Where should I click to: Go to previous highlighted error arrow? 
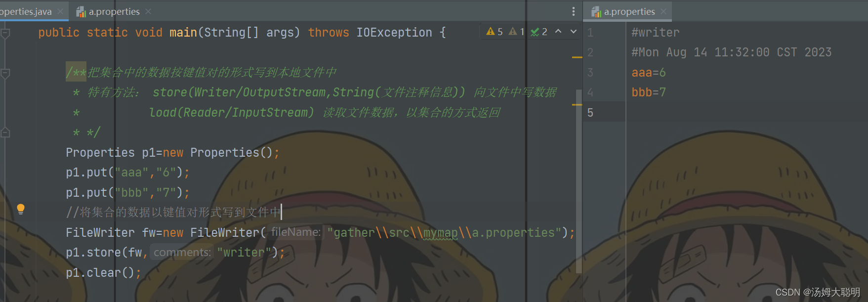pos(558,32)
